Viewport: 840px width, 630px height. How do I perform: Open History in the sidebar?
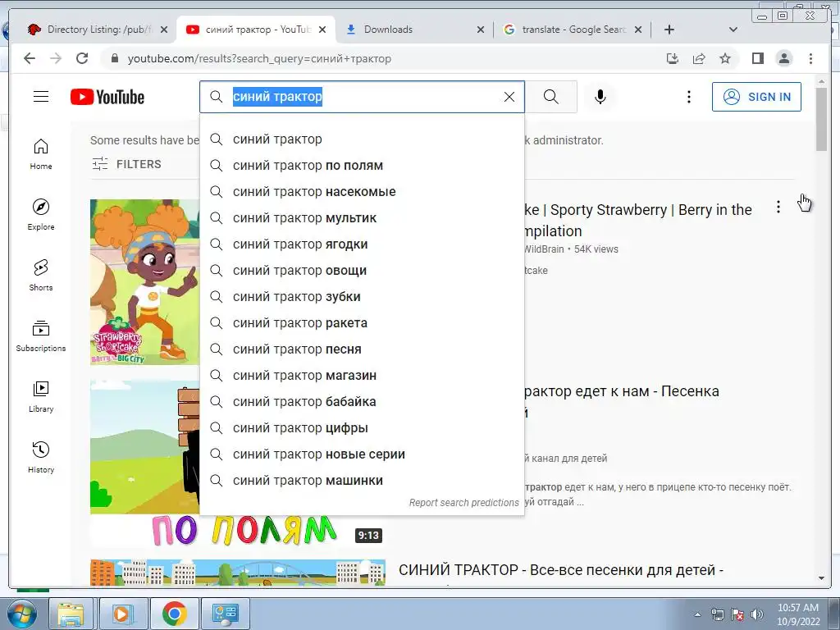click(x=41, y=457)
